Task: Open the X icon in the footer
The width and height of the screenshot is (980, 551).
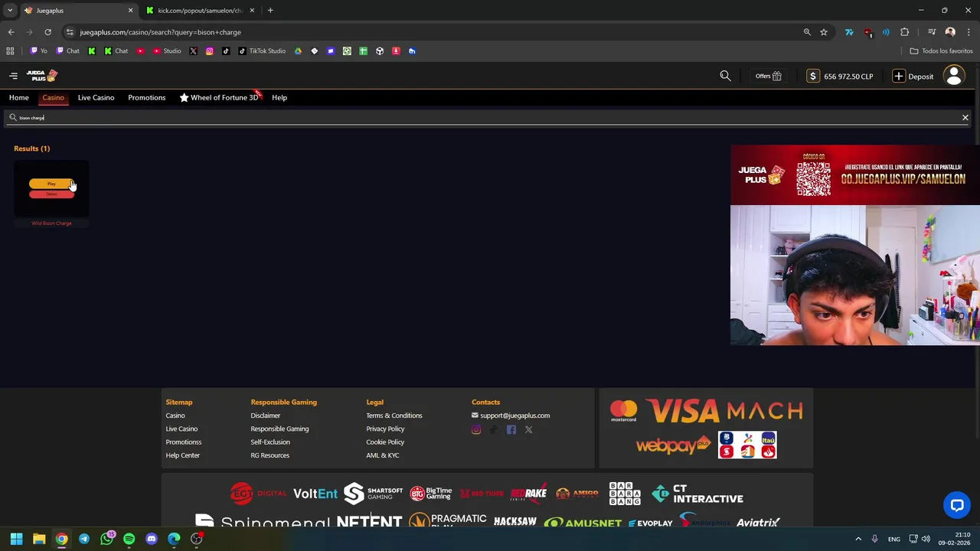Action: [x=528, y=430]
